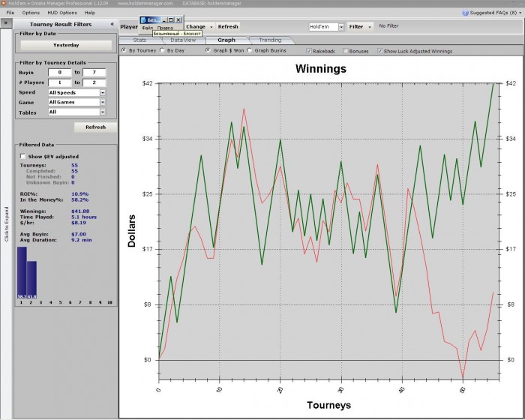525x420 pixels.
Task: Click the ROI% value 10.9%
Action: tap(79, 194)
